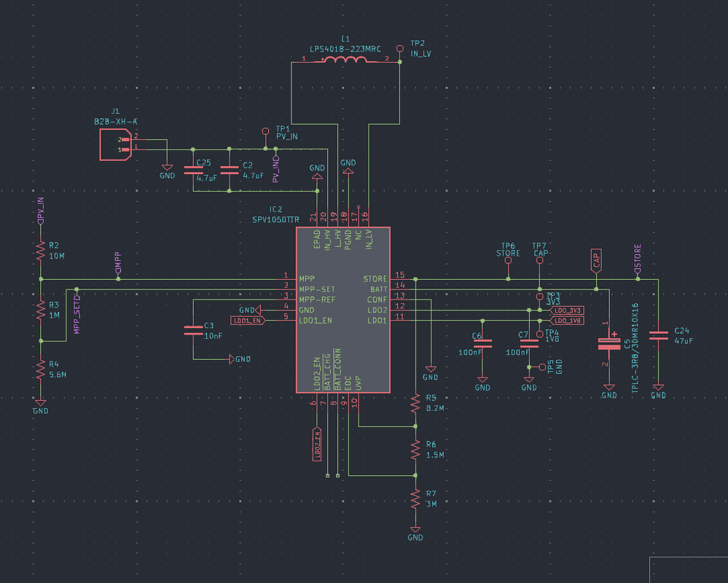Select the R3 resistor symbol
728x583 pixels.
41,310
